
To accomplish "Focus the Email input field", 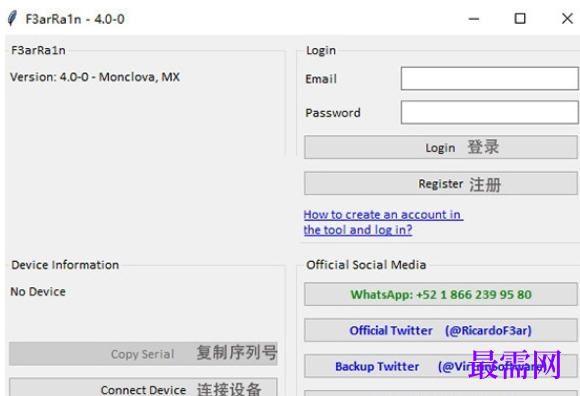I will pyautogui.click(x=489, y=78).
